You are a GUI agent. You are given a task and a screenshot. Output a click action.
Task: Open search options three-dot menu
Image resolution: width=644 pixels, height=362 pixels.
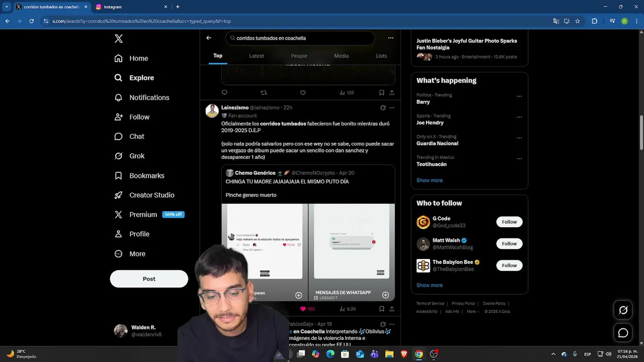(x=390, y=38)
